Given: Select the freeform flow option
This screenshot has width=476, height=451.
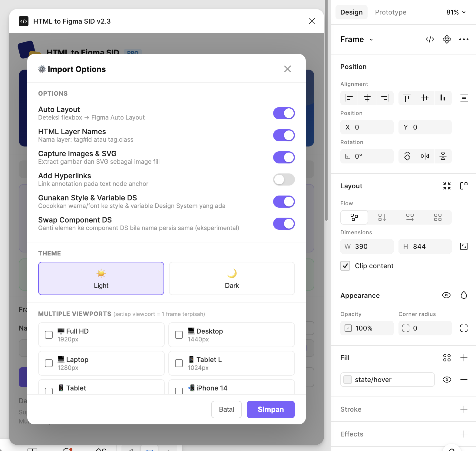Looking at the screenshot, I should tap(354, 217).
